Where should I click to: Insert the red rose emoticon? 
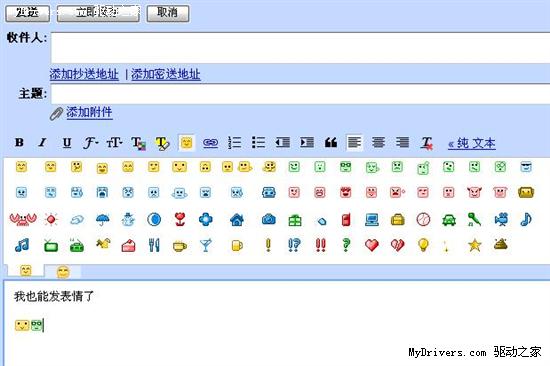click(x=180, y=220)
